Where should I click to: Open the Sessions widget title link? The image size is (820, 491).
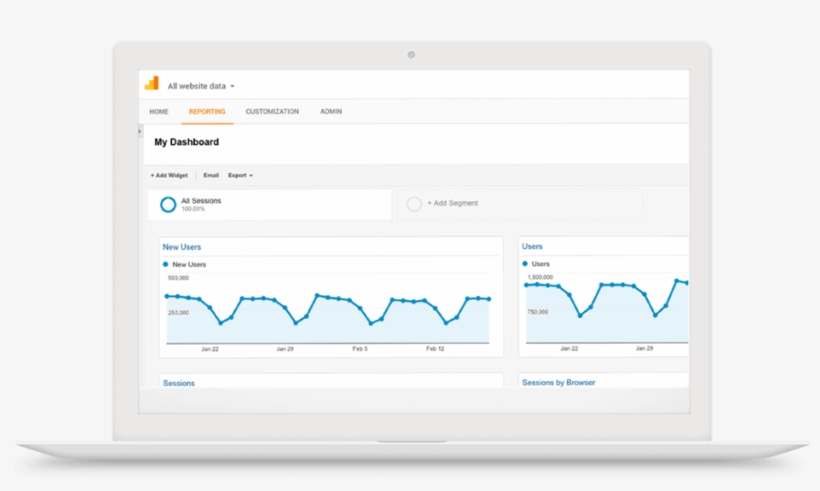click(x=179, y=383)
